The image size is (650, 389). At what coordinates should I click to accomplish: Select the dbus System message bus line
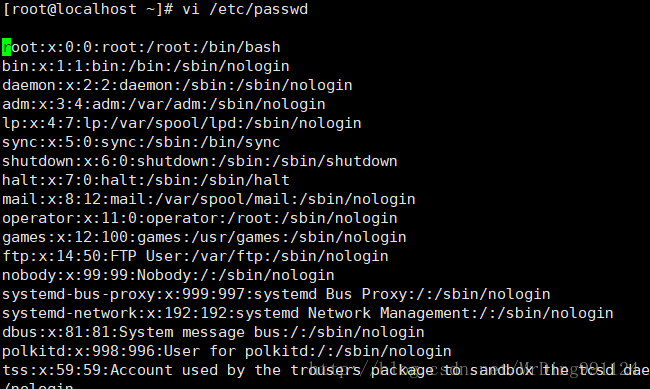213,333
